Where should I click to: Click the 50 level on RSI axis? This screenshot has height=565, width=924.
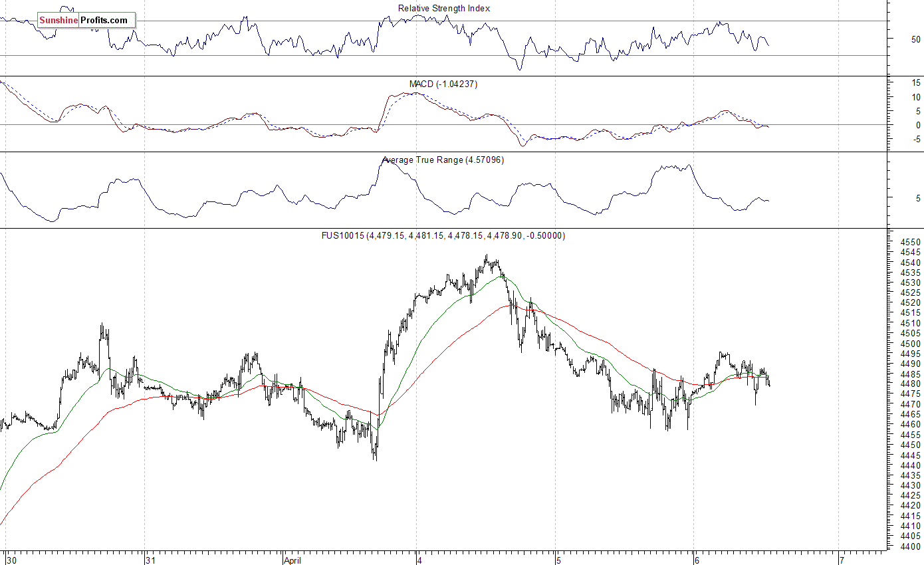pos(915,39)
